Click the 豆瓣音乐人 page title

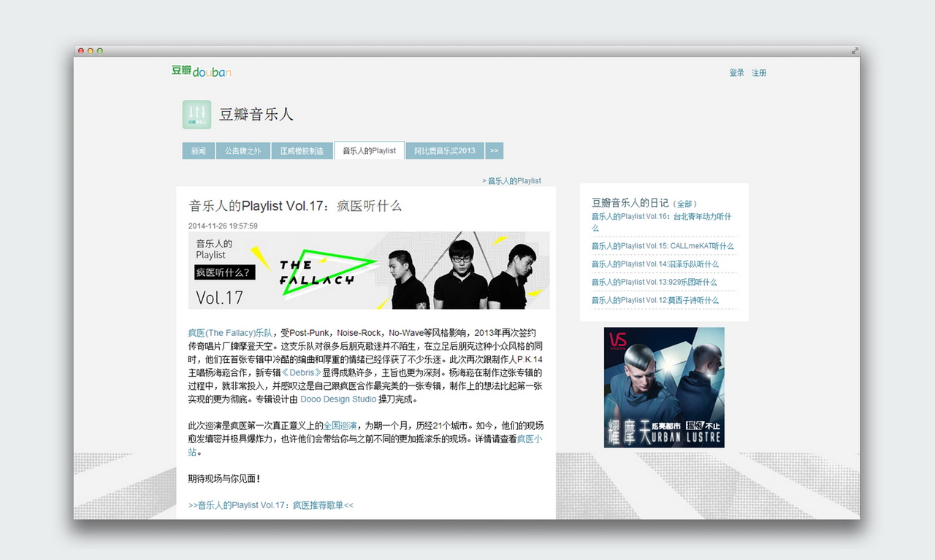(x=256, y=115)
